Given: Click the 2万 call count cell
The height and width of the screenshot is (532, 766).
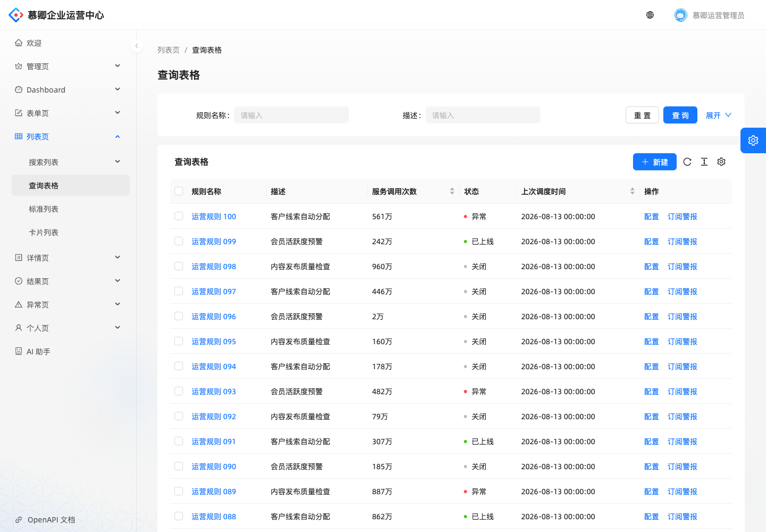Looking at the screenshot, I should tap(378, 317).
